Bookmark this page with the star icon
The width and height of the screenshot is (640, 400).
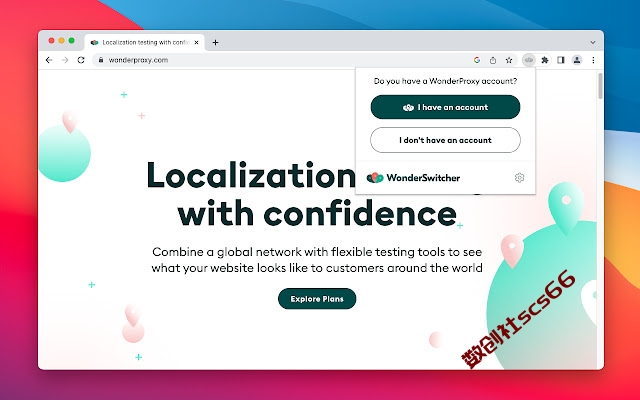click(509, 60)
